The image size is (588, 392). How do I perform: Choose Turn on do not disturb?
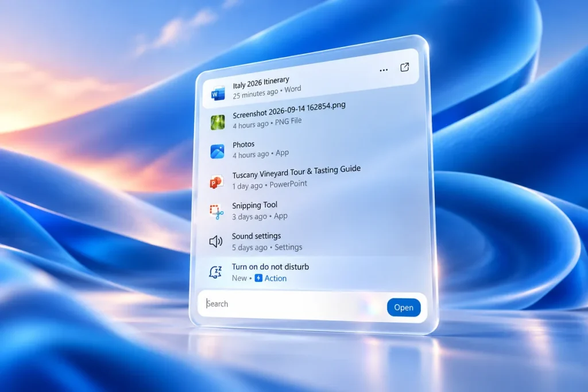click(270, 267)
